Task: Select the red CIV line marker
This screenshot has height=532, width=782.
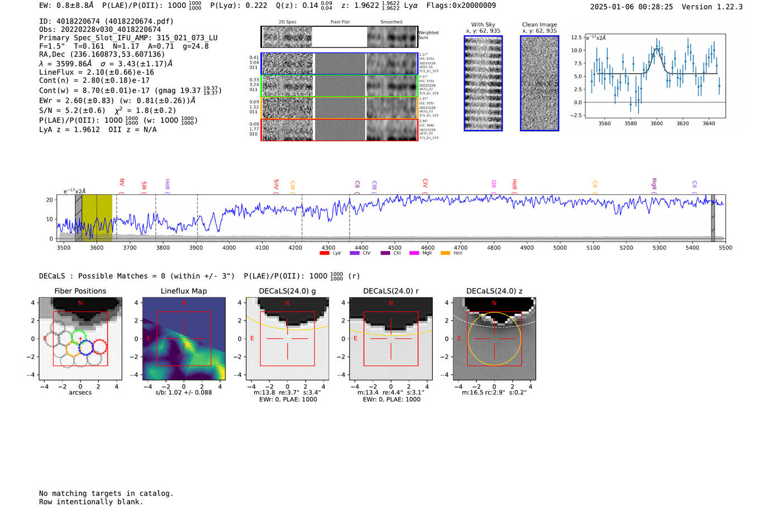Action: 425,185
